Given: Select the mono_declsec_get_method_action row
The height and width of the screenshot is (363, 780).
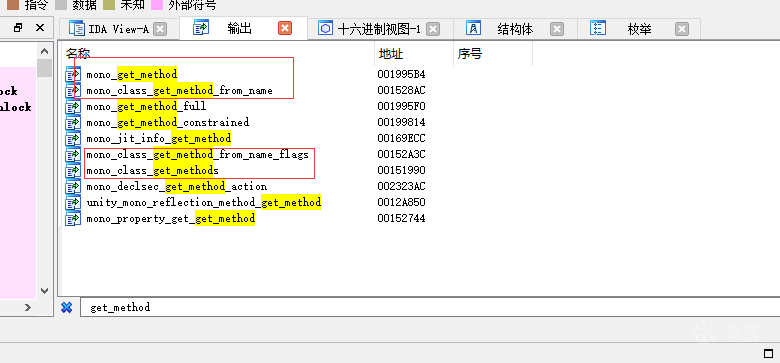Looking at the screenshot, I should [420, 187].
